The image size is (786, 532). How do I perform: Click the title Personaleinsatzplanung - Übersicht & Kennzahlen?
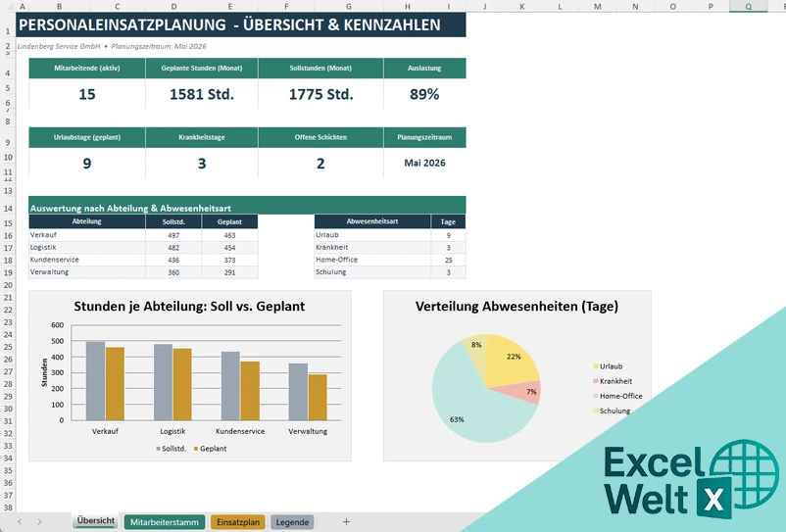[x=229, y=25]
